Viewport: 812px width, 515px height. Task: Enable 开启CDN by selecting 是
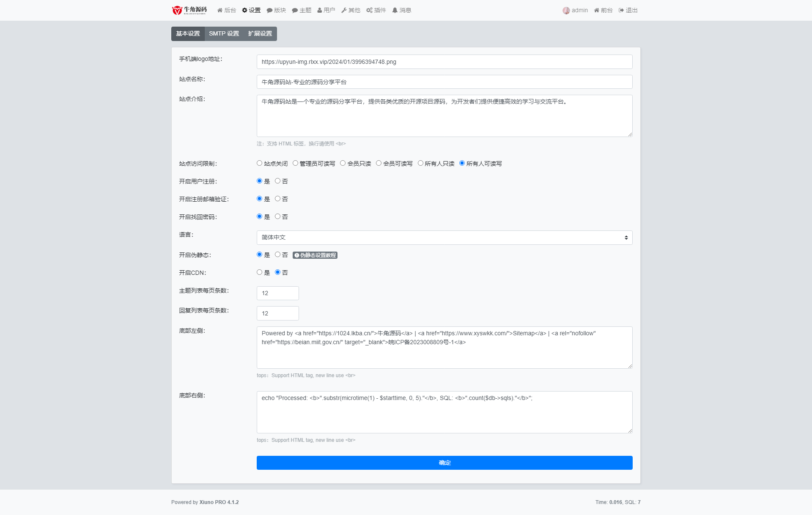coord(259,272)
